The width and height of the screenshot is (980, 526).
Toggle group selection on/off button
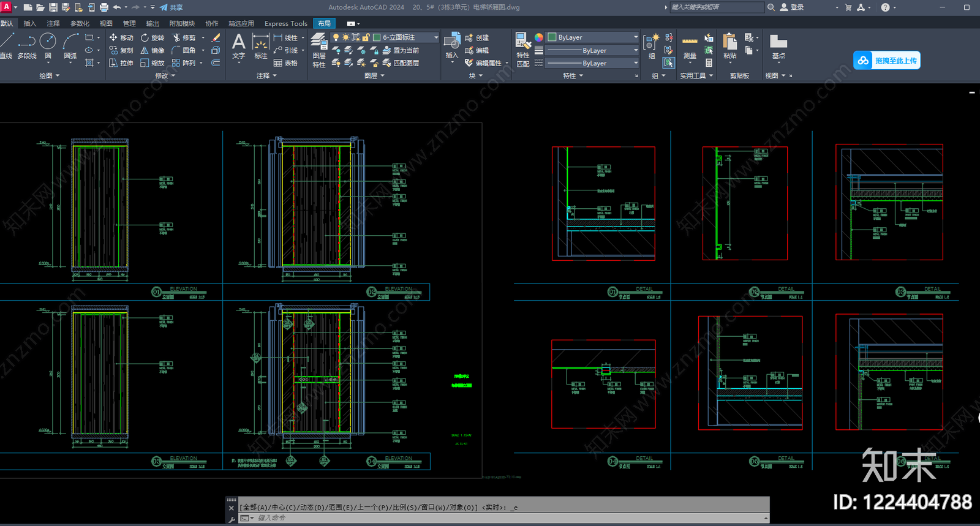[668, 62]
